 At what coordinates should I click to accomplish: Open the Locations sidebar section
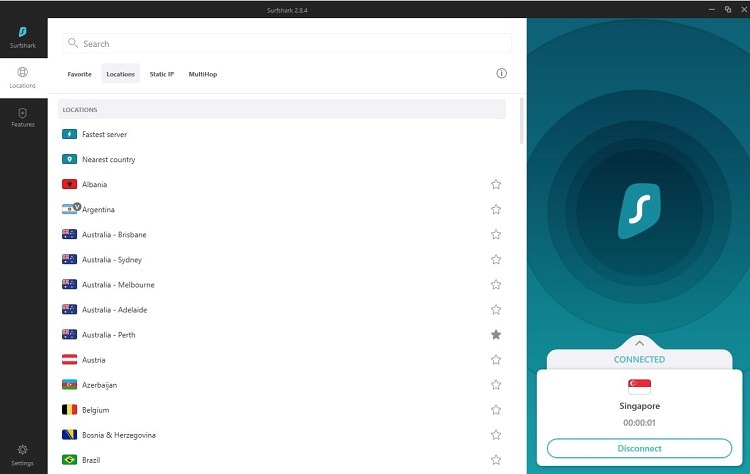point(22,77)
